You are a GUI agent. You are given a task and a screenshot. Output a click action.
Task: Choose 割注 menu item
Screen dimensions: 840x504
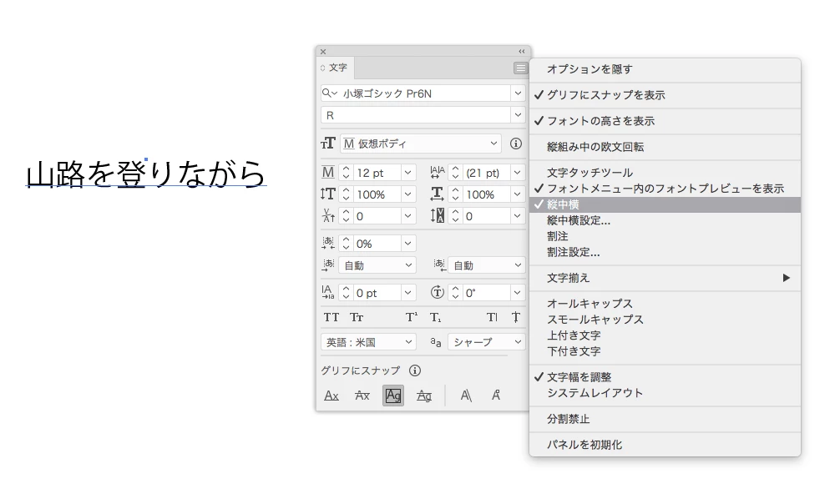click(x=665, y=236)
